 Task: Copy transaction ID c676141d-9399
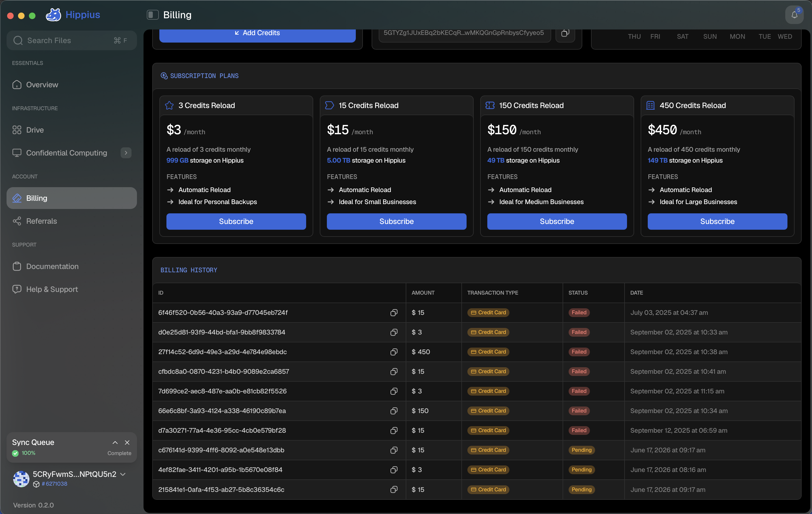click(393, 450)
